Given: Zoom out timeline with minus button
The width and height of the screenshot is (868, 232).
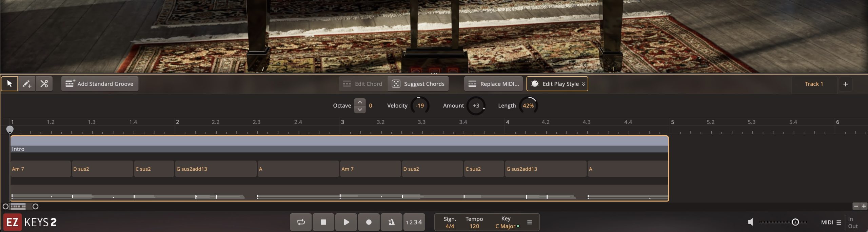Looking at the screenshot, I should 856,206.
